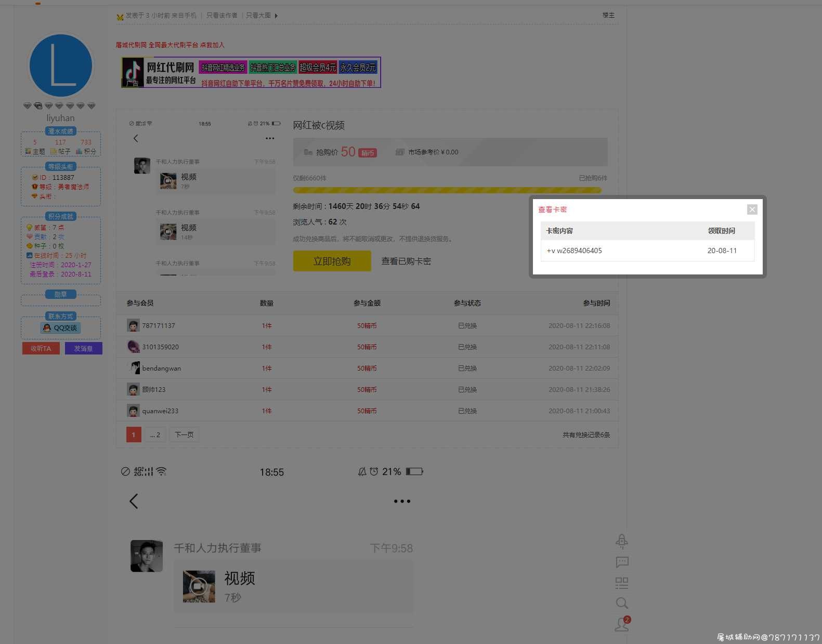Click avatar icon of member bendangwan
822x644 pixels.
(x=133, y=368)
